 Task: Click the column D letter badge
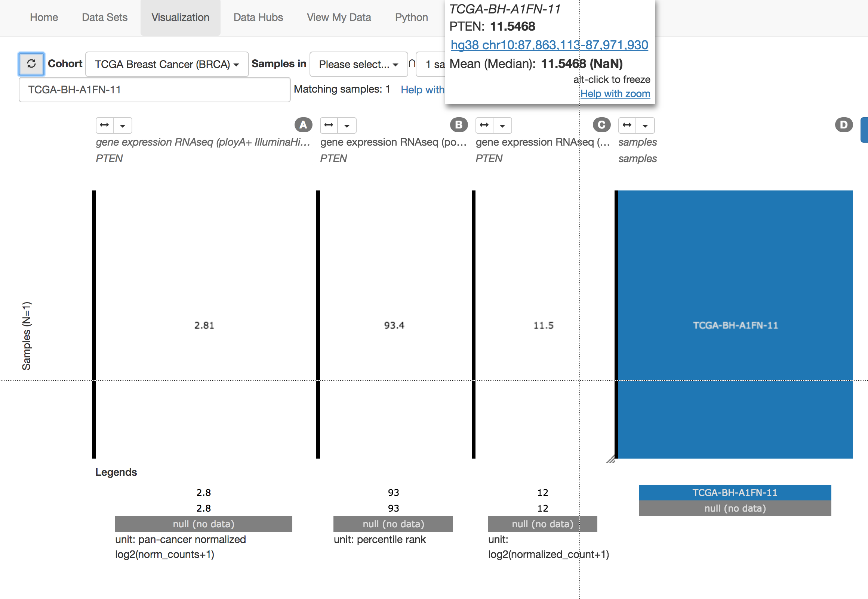click(x=844, y=125)
